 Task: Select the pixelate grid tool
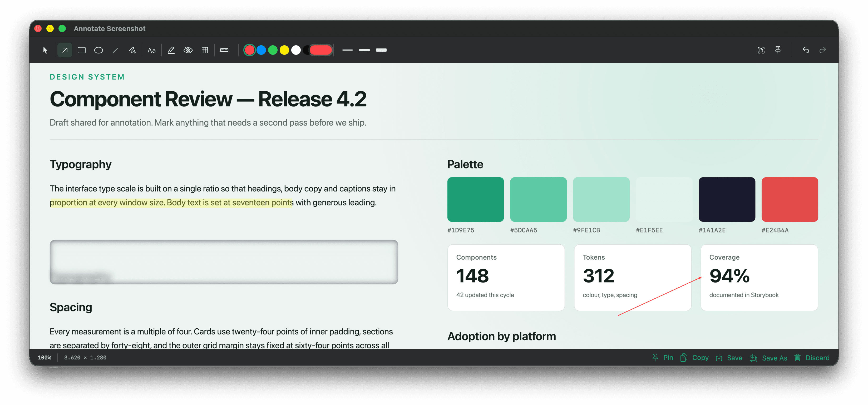pyautogui.click(x=205, y=50)
